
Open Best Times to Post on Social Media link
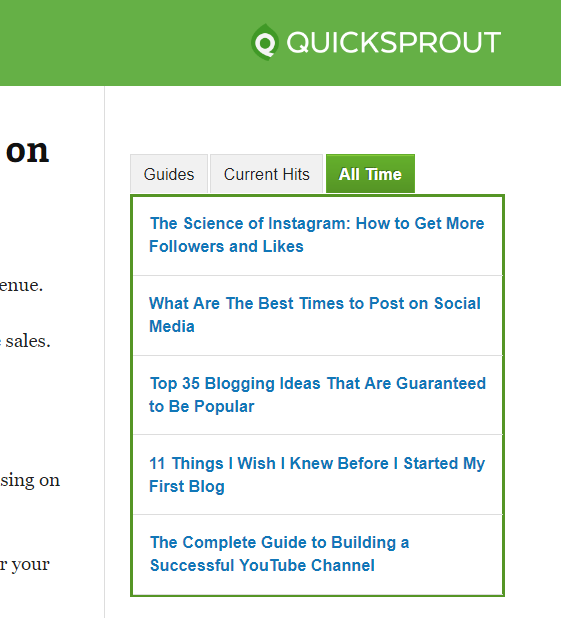coord(315,315)
